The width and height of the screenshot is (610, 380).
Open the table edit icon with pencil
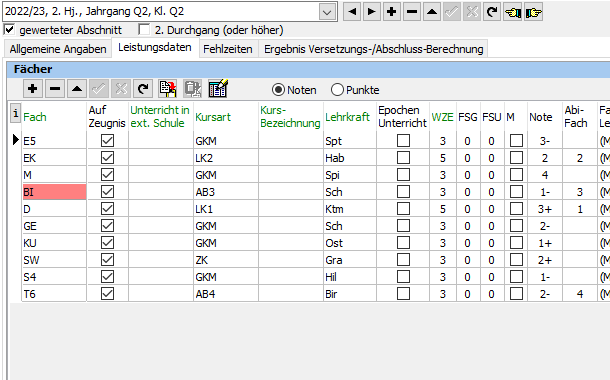tap(218, 89)
